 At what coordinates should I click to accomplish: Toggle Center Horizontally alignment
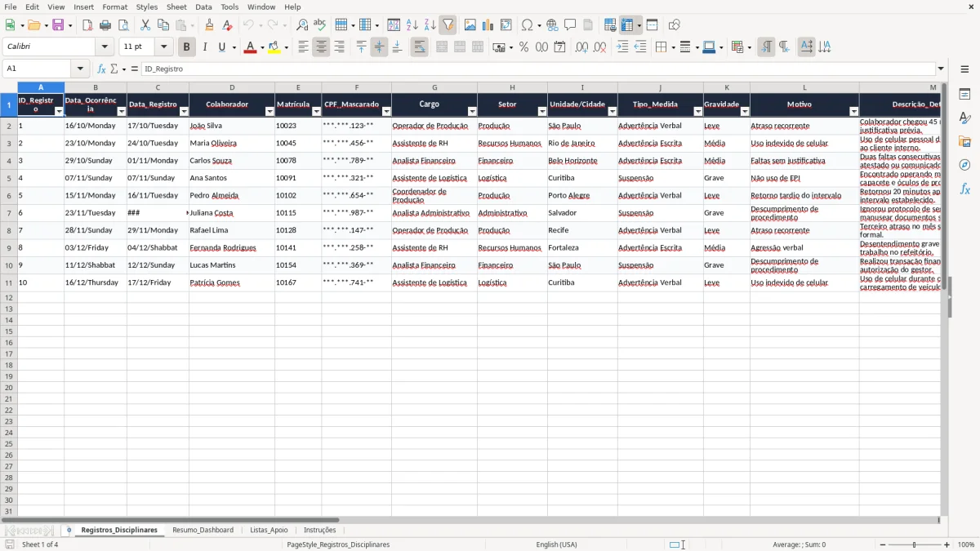tap(321, 47)
